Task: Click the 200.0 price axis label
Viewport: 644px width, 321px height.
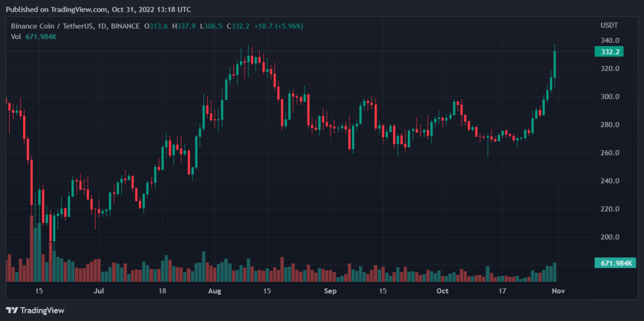Action: pos(610,237)
